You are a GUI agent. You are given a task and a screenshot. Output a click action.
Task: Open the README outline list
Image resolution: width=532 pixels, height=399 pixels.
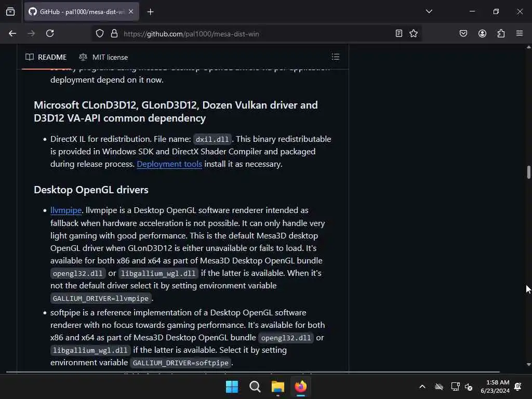[x=335, y=57]
